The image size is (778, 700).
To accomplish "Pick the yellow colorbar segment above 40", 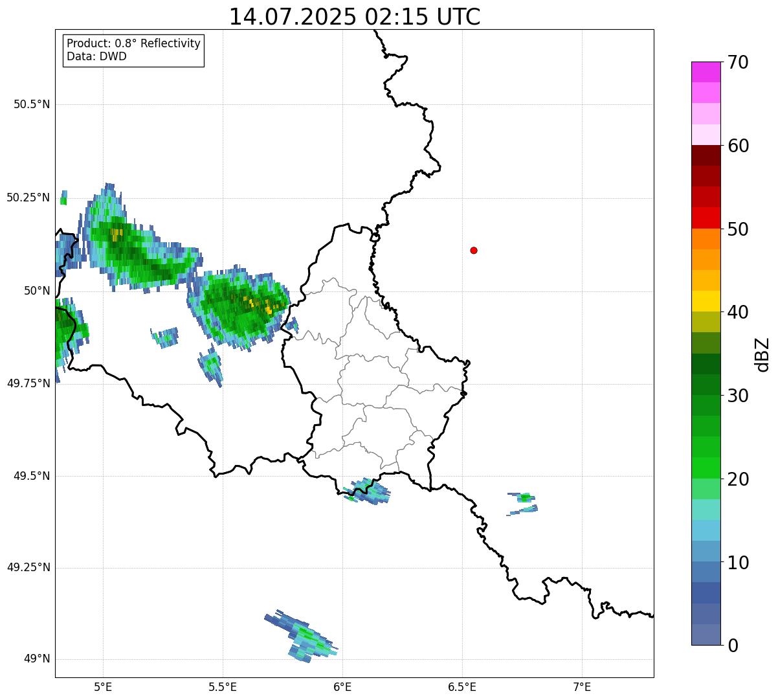I will click(706, 302).
